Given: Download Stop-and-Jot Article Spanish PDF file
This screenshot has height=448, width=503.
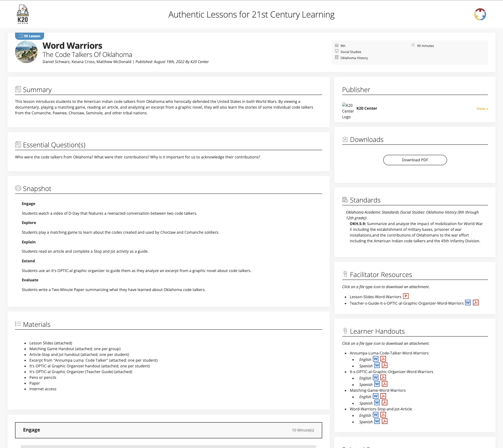Looking at the screenshot, I should (385, 421).
